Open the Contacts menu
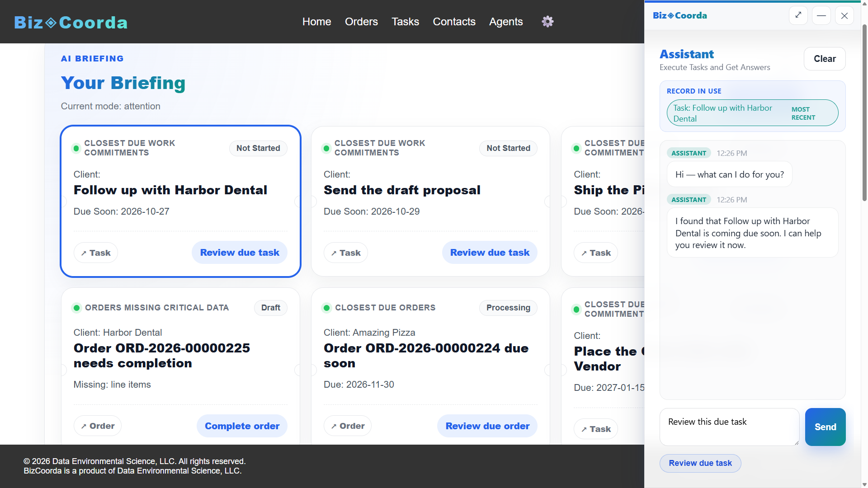The width and height of the screenshot is (868, 488). [x=454, y=21]
